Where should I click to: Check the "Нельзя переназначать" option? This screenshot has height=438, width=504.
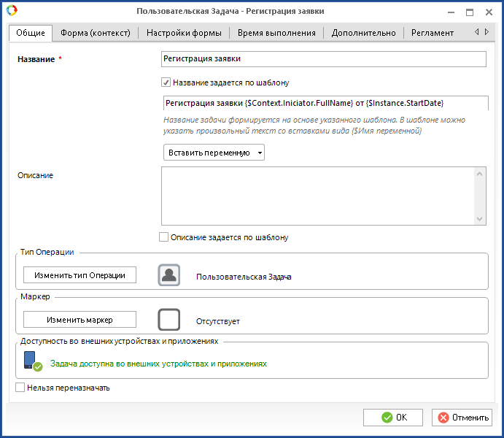coord(20,388)
